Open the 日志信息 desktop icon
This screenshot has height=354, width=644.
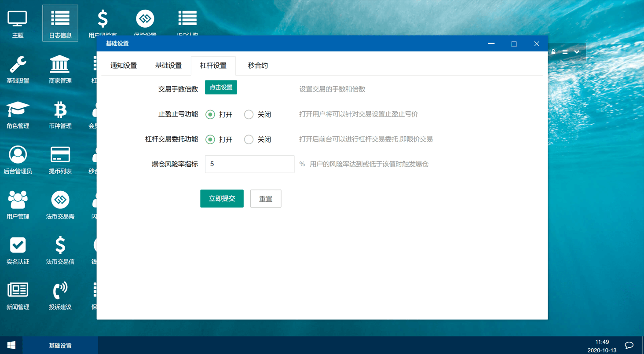pos(60,23)
